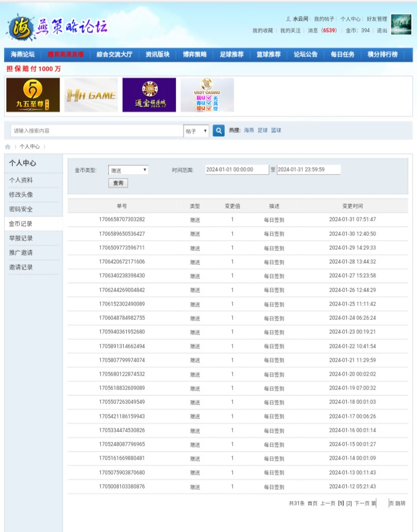Screen dimensions: 417x532
Task: Click the start date field 2024-01-01
Action: 236,170
